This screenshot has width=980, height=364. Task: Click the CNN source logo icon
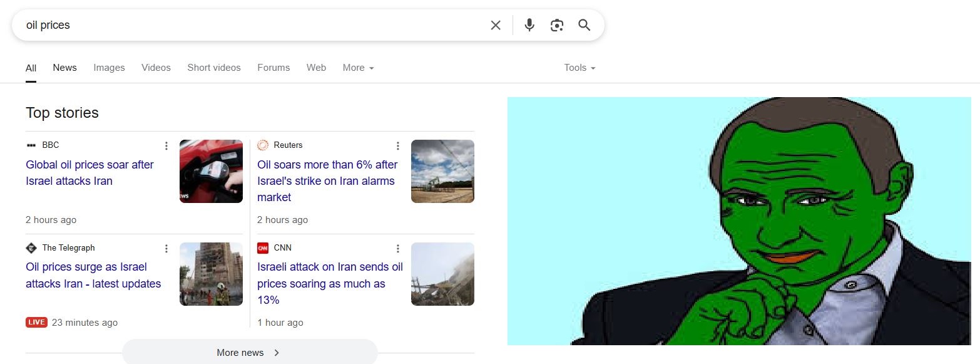click(263, 248)
